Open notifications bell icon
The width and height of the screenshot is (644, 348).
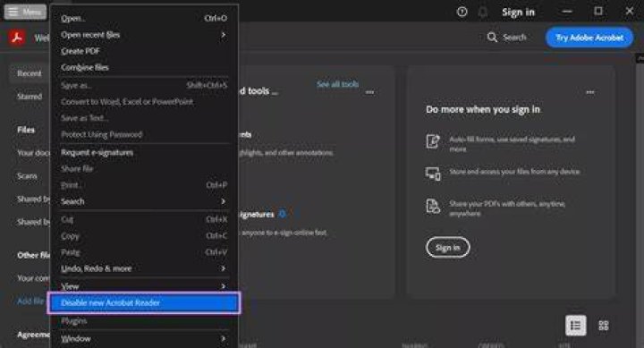[483, 13]
